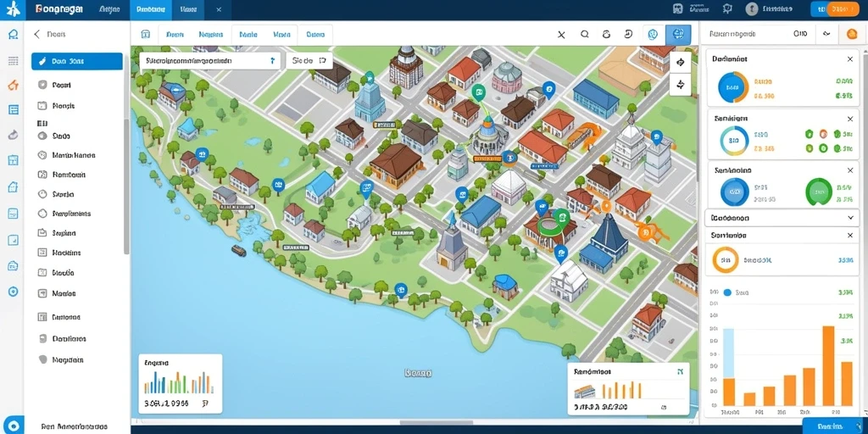Click the tallest orange bar in the bar chart

(828, 366)
